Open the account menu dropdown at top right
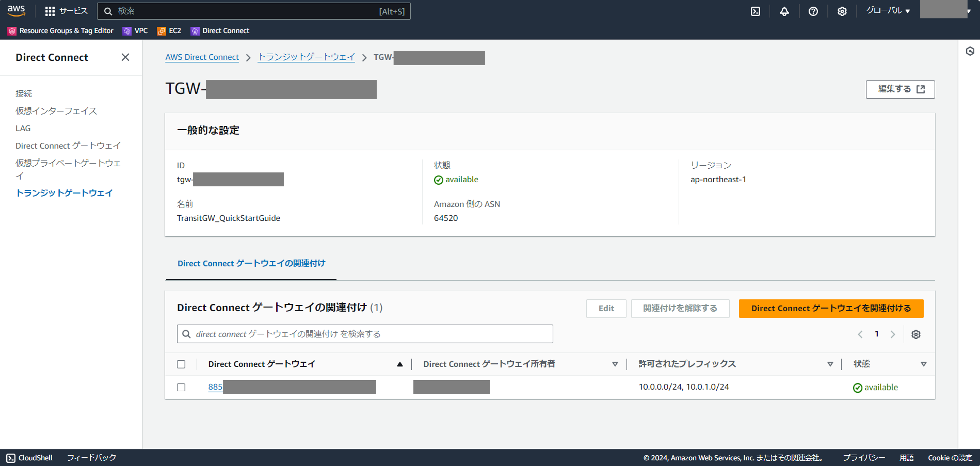Screen dimensions: 980x466 946,10
